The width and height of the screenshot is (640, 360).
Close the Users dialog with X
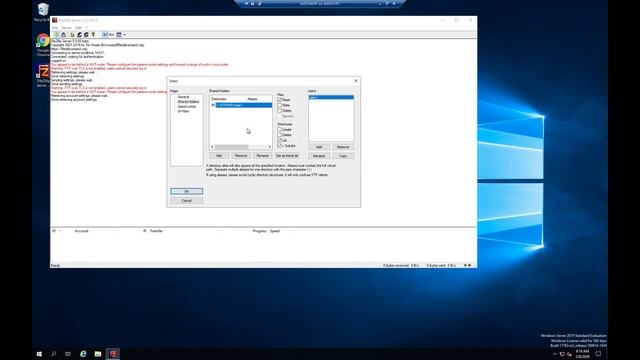click(x=356, y=81)
